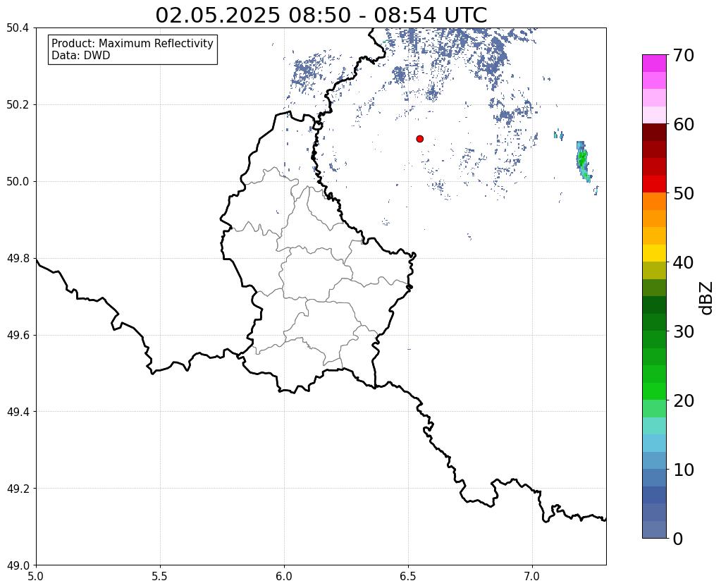The image size is (721, 588).
Task: Click the latitude axis label 49.8
Action: [x=18, y=258]
